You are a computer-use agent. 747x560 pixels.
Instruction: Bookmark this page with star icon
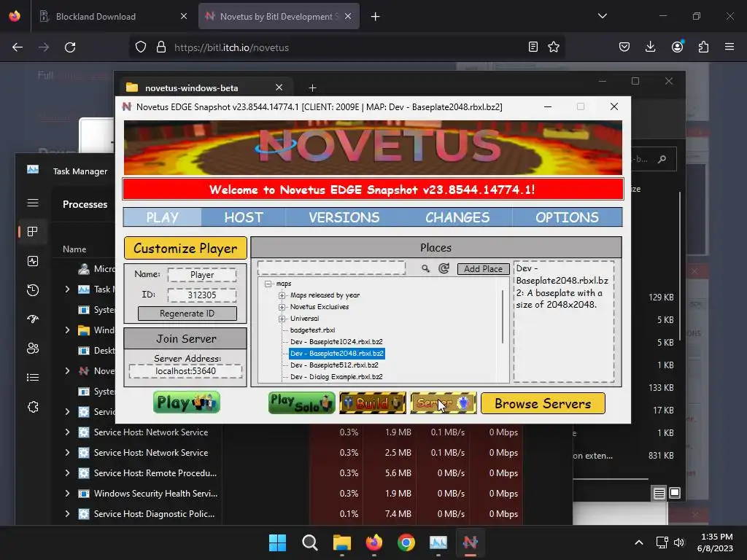pyautogui.click(x=554, y=47)
